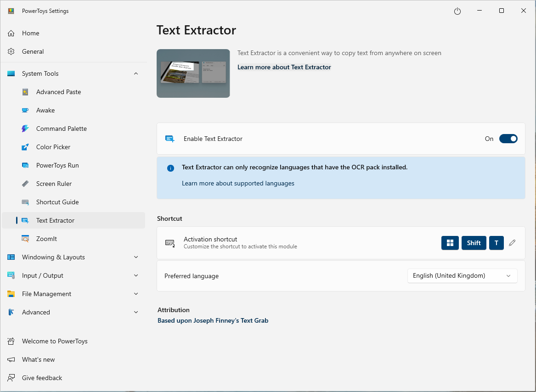Click the General gear icon
536x392 pixels.
tap(11, 51)
